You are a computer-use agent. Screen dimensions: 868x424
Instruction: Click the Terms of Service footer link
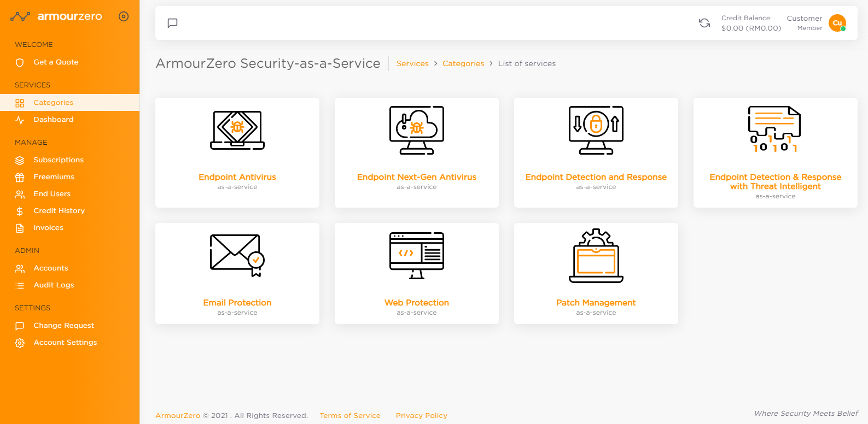pos(350,416)
